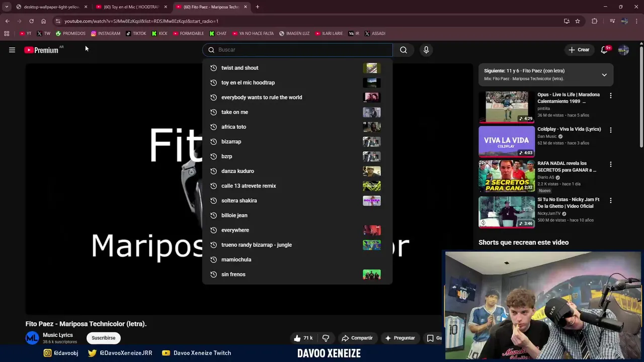Select suggestion 'danza kuduro'

point(297,171)
